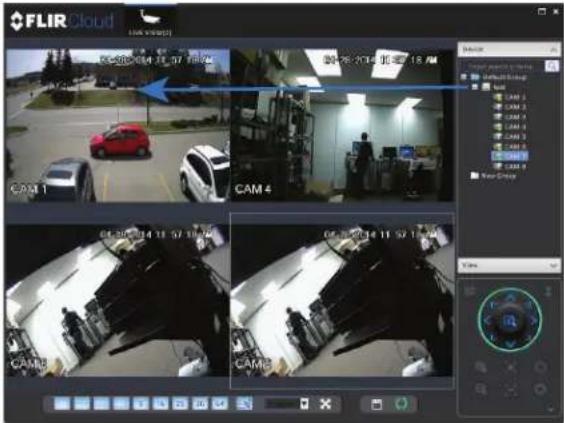Select CAM 1 in the device tree

click(510, 97)
